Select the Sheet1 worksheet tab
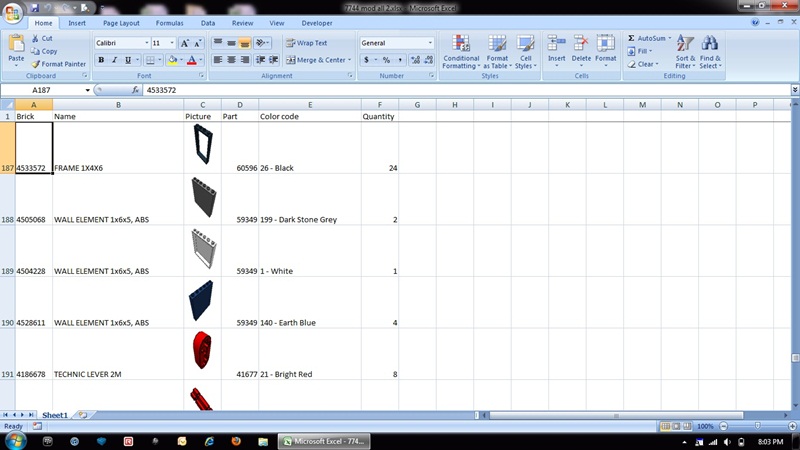 tap(54, 414)
